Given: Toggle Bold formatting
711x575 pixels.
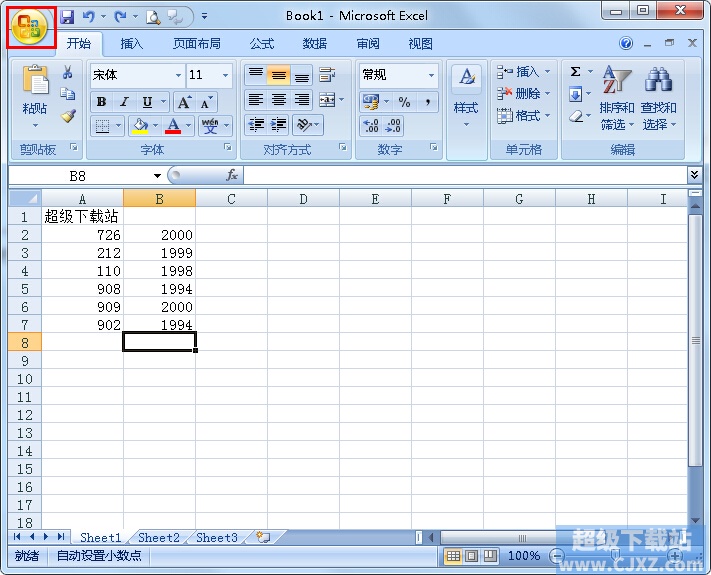Looking at the screenshot, I should 102,102.
